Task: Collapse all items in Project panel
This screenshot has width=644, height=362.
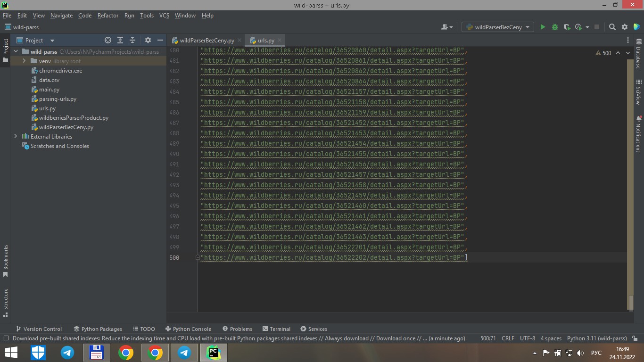Action: coord(132,41)
